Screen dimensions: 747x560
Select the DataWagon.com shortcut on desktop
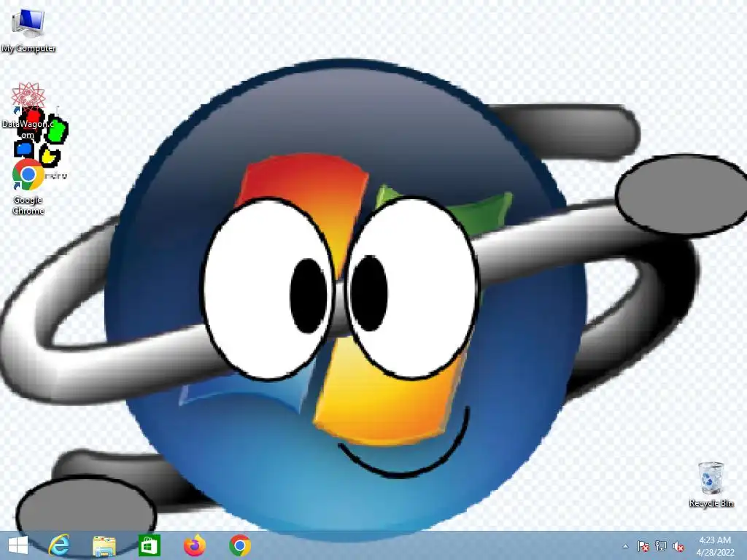(28, 111)
